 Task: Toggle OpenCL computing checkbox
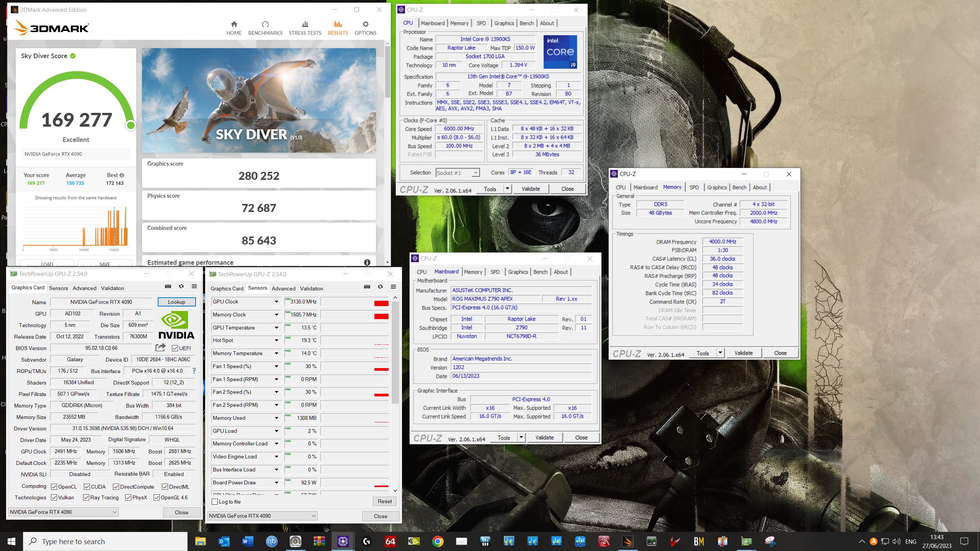pos(54,487)
